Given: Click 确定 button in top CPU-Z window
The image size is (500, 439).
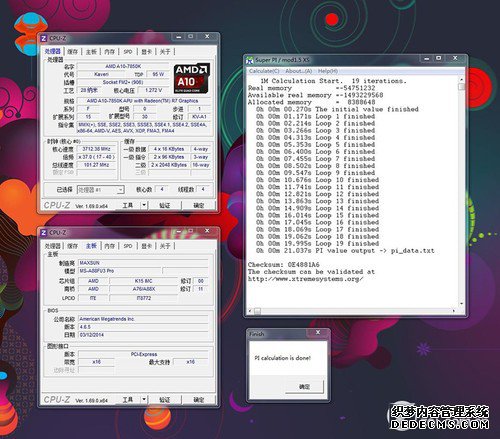Looking at the screenshot, I should tap(199, 205).
